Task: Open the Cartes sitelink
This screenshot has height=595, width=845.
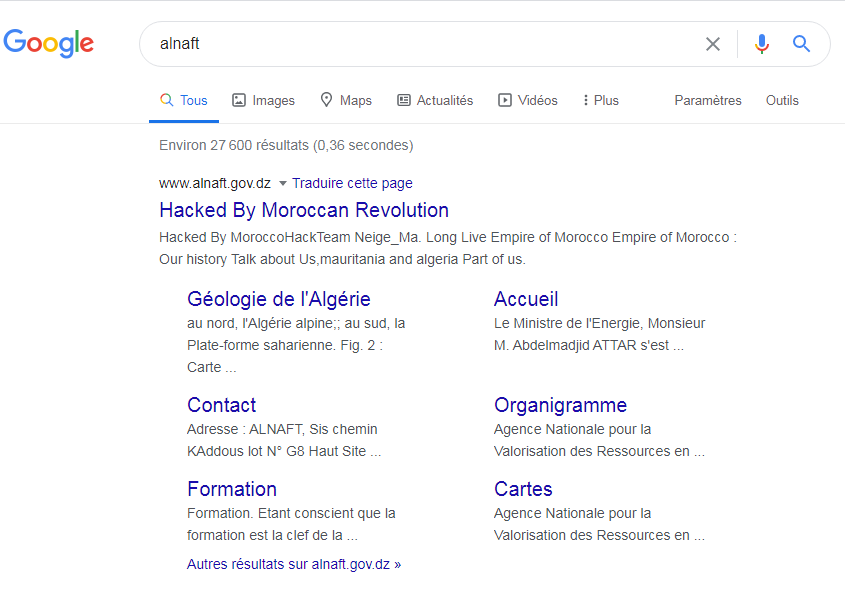Action: pyautogui.click(x=523, y=489)
